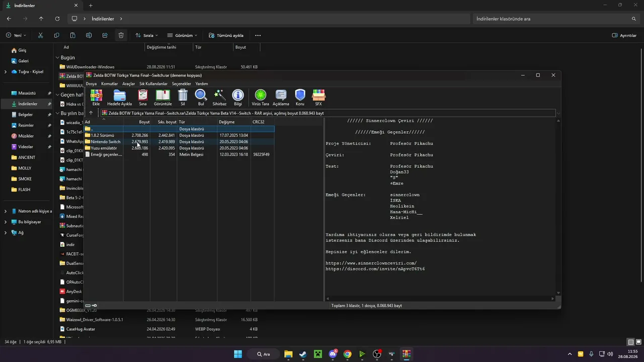
Task: Open OBS Studio from the taskbar
Action: coord(377,354)
